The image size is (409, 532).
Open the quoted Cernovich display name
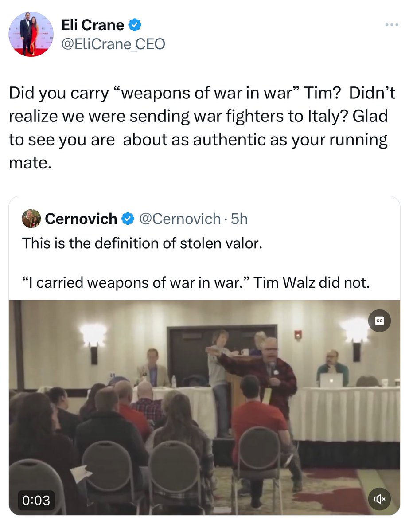(81, 219)
